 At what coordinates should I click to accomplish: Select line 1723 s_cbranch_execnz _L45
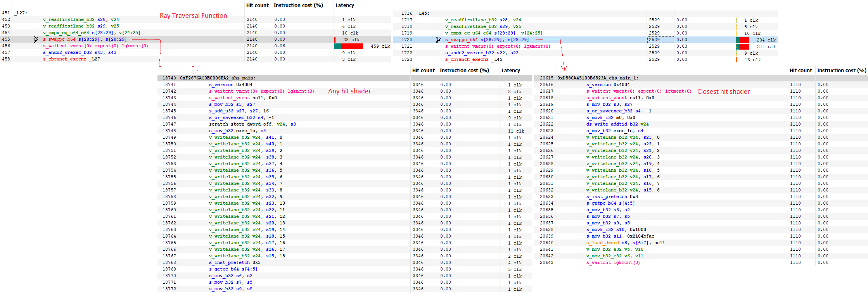point(474,59)
